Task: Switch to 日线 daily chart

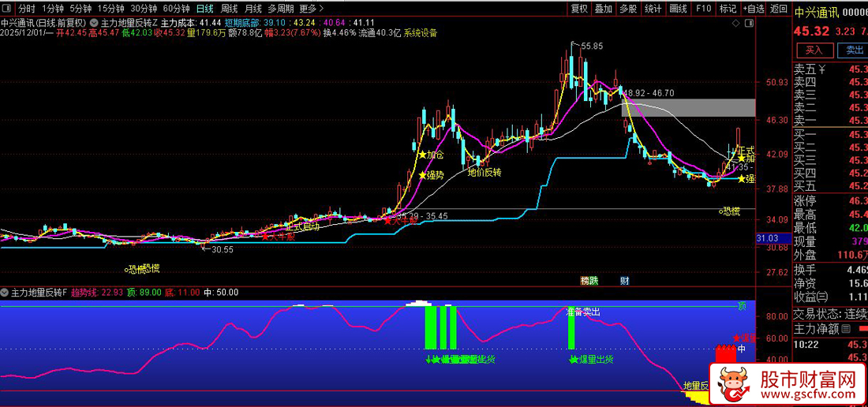Action: click(x=205, y=9)
